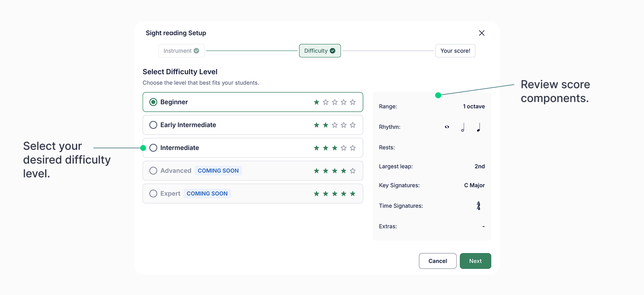644x295 pixels.
Task: Click the COMING SOON badge beside Advanced
Action: [218, 171]
